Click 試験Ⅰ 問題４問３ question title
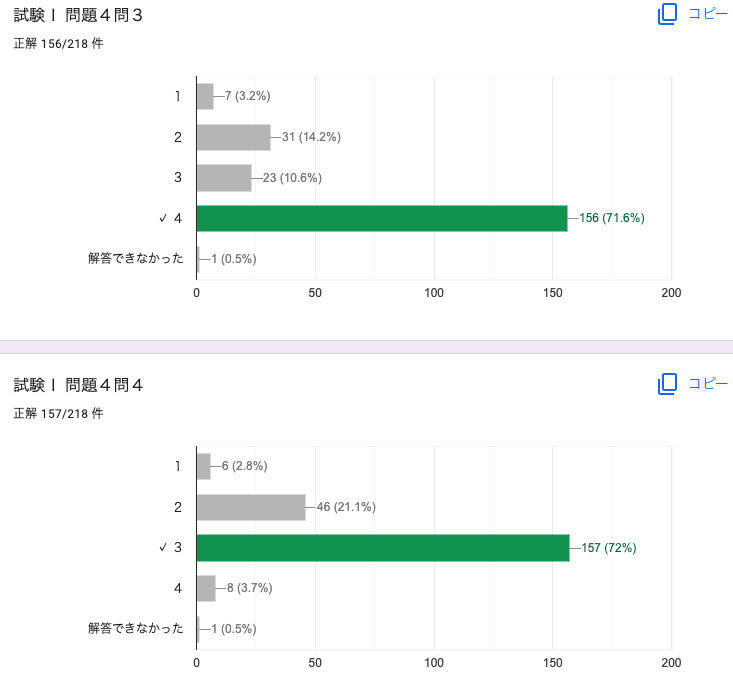The height and width of the screenshot is (677, 733). coord(78,15)
